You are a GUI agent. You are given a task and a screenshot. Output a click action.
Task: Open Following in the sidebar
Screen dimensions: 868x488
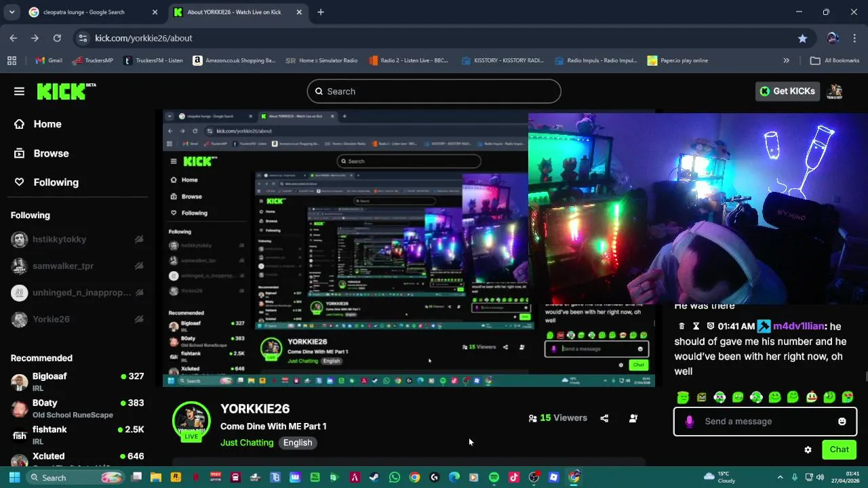[x=46, y=182]
